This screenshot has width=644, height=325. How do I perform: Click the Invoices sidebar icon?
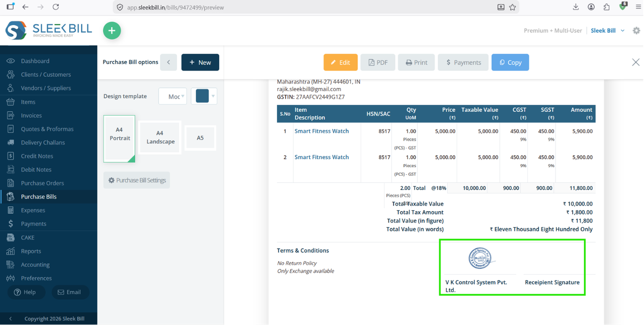[11, 115]
